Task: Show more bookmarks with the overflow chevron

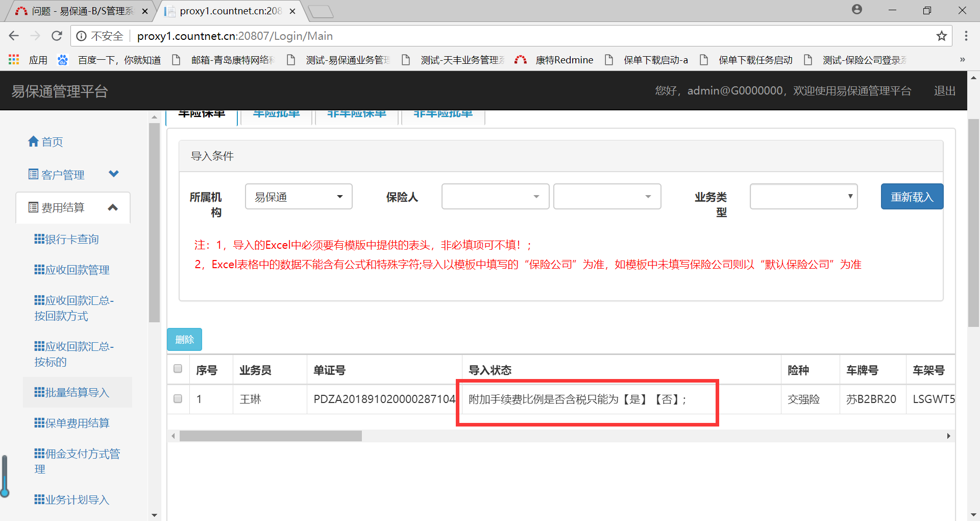Action: [962, 60]
